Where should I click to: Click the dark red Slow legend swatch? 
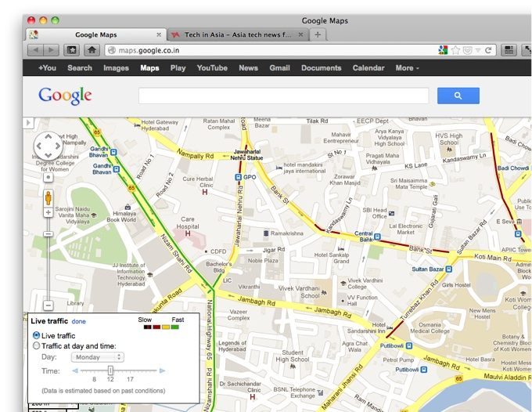(156, 327)
